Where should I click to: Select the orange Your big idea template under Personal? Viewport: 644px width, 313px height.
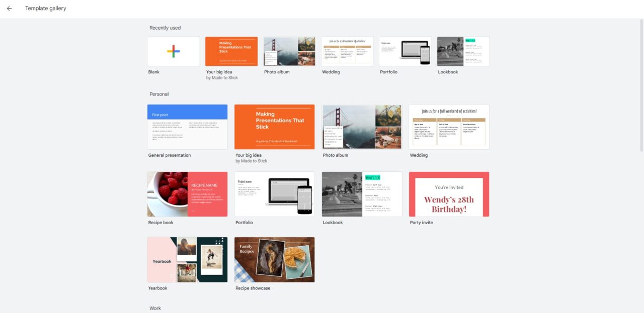[274, 126]
